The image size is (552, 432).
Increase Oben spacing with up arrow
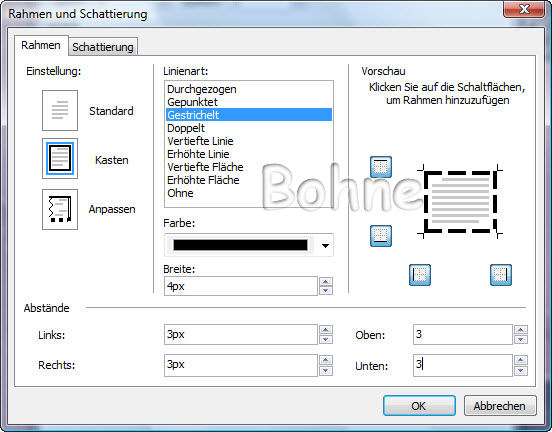[521, 330]
